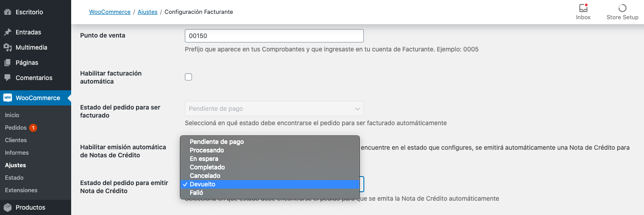
Task: Click the Páginas icon in sidebar
Action: click(8, 63)
